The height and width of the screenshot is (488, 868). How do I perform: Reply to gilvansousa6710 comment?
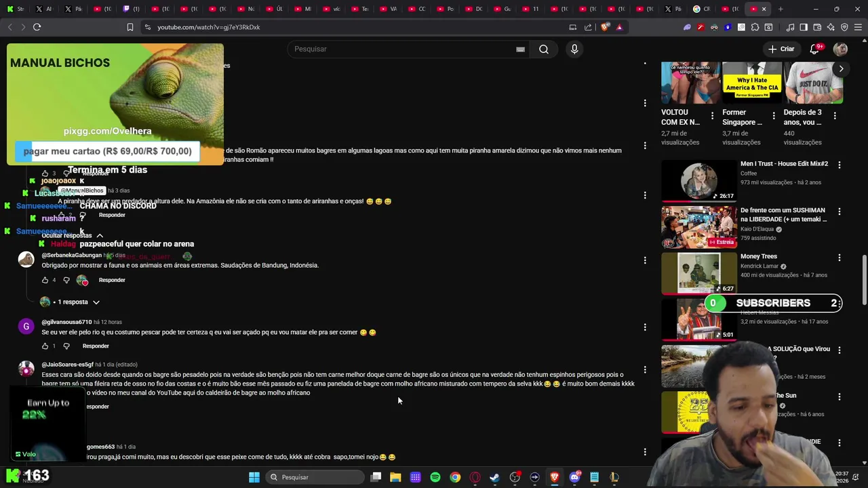point(96,346)
